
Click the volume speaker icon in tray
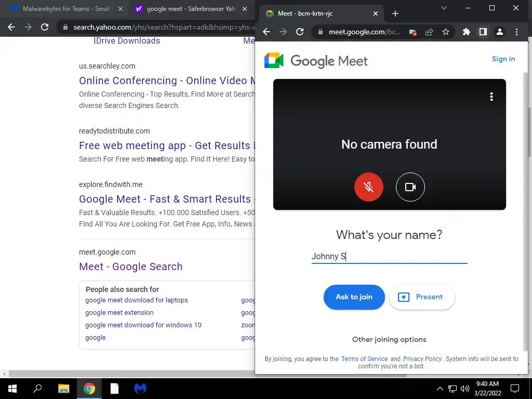click(x=465, y=389)
